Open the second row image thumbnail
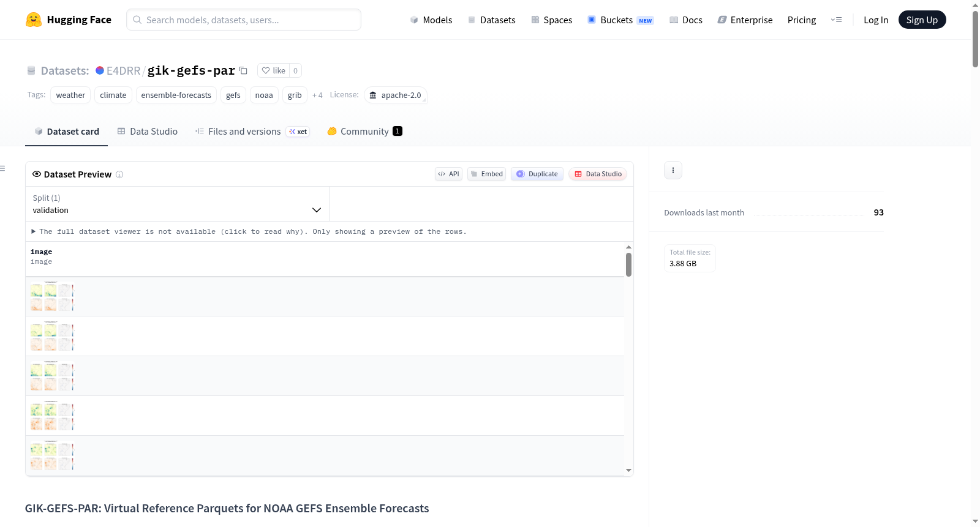This screenshot has height=527, width=980. 52,336
